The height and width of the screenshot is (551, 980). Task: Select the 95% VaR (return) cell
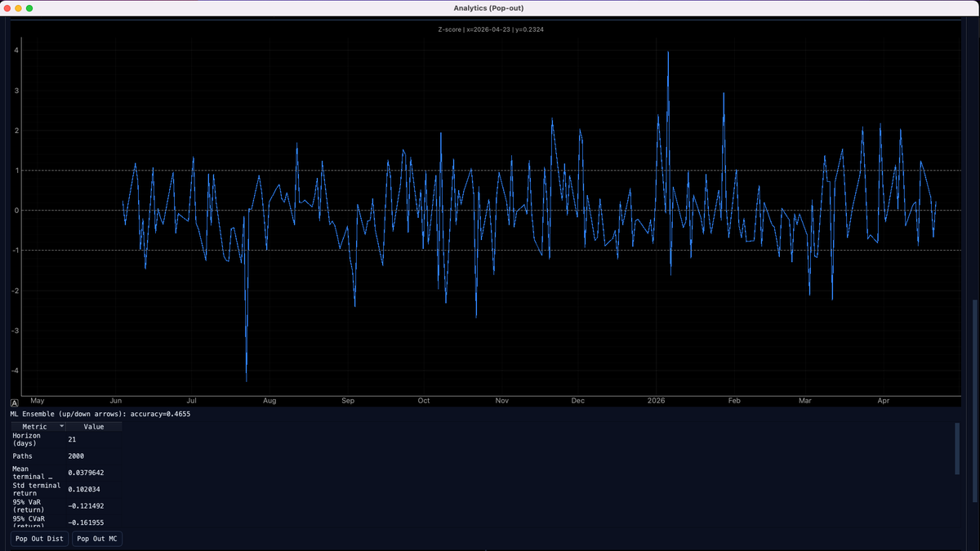(38, 505)
